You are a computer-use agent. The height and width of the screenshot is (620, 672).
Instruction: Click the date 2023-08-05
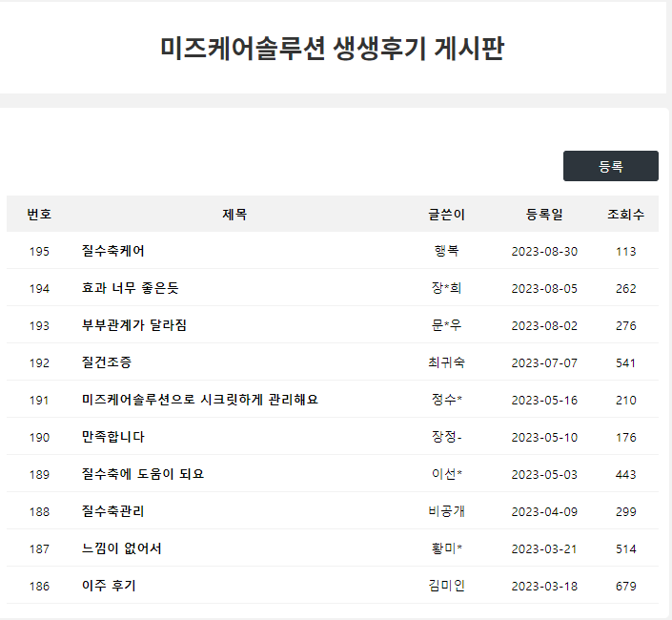[x=544, y=289]
